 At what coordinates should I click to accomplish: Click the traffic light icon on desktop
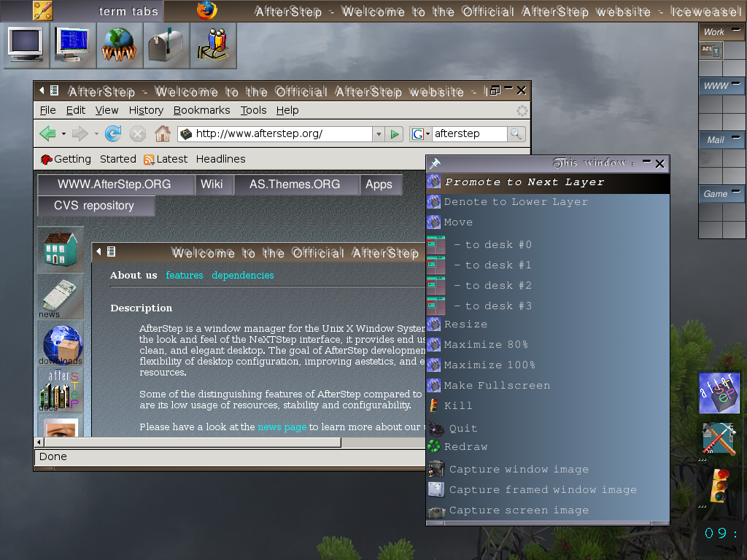tap(720, 486)
